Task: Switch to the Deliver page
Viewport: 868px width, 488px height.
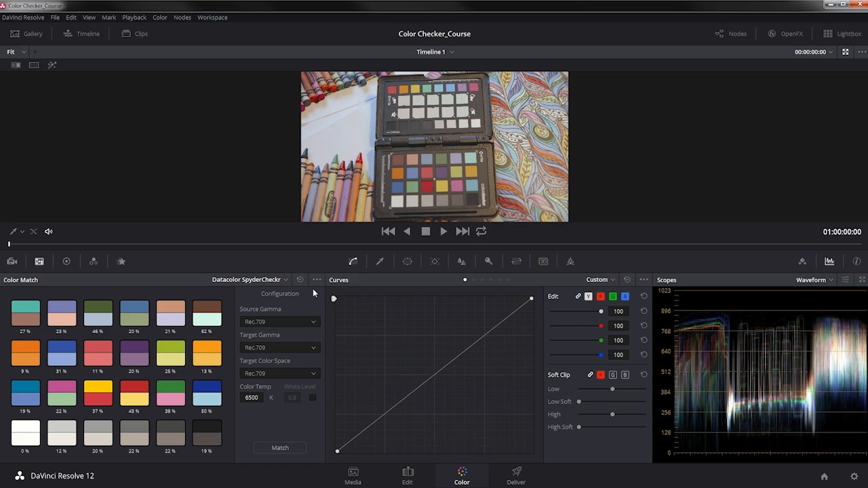Action: 516,476
